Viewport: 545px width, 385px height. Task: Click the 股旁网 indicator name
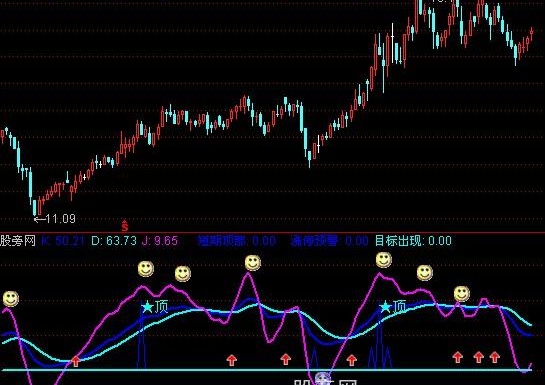coord(18,240)
